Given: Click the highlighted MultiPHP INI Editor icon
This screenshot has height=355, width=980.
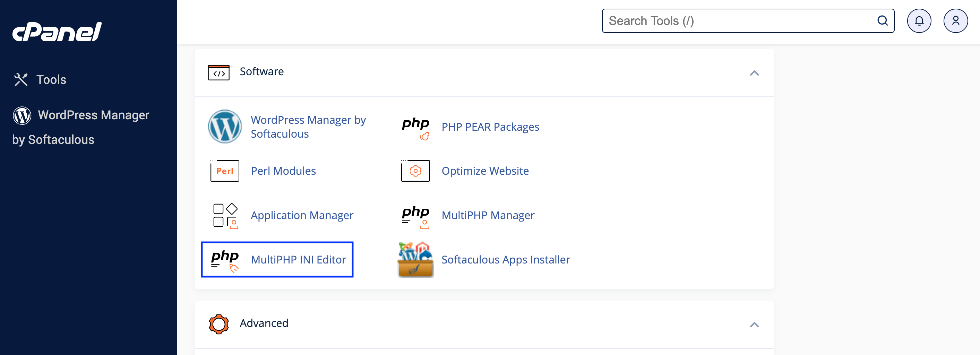Looking at the screenshot, I should [225, 260].
